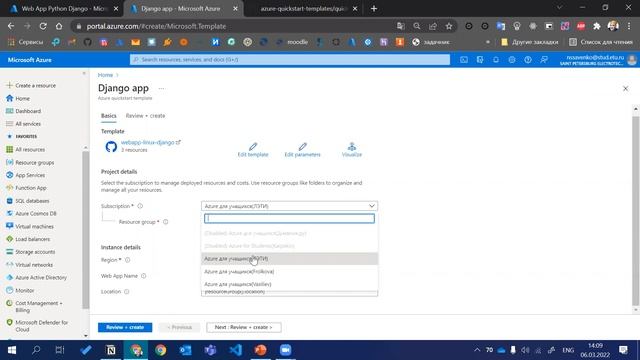Select subscription Azure для учащихся(ЛЭТИ)

289,258
